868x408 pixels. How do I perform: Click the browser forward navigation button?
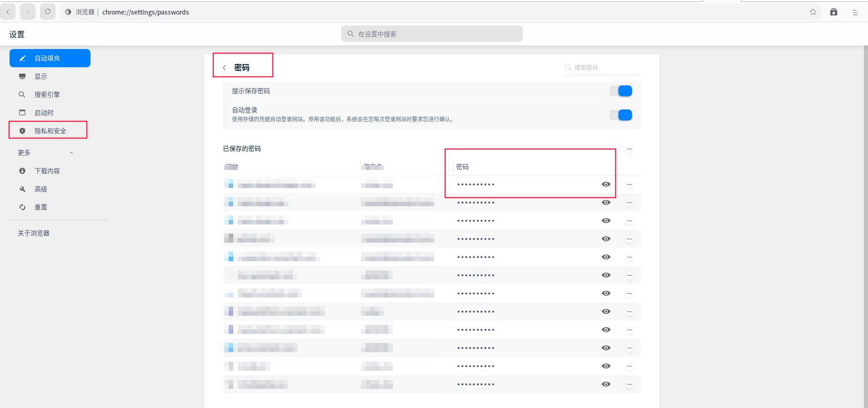(28, 12)
